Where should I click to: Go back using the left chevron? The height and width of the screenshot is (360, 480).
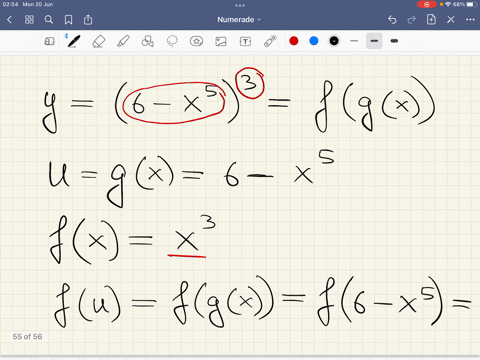click(x=9, y=20)
